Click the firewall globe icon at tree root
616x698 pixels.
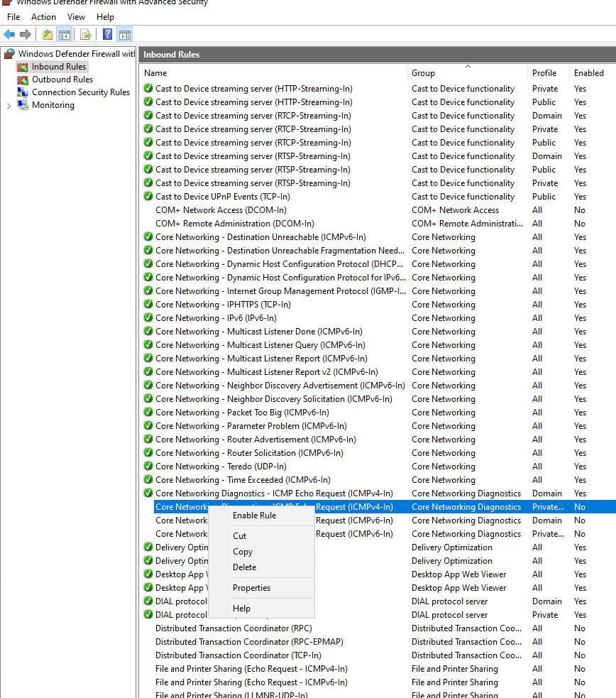[x=9, y=54]
